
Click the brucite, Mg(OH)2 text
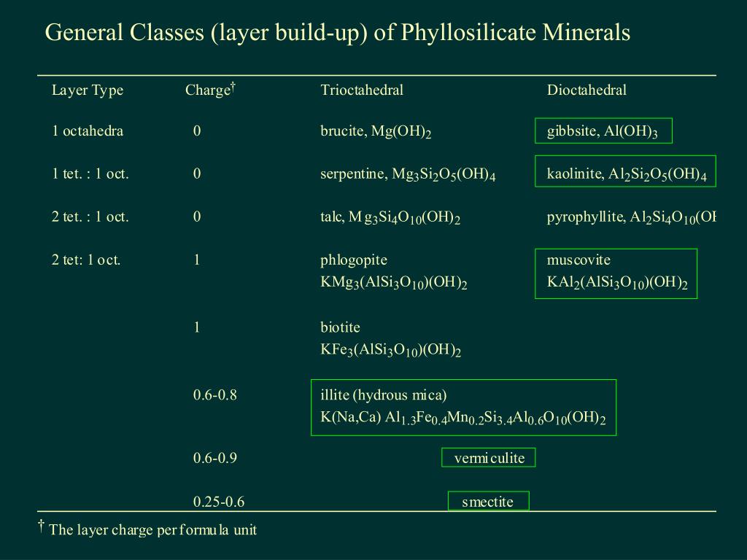pos(376,131)
